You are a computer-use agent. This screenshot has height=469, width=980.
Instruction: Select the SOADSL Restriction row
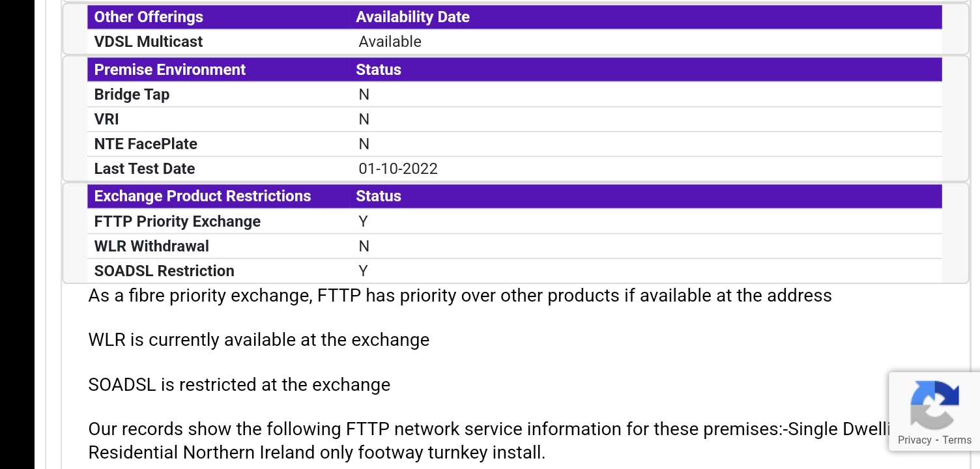click(x=164, y=270)
